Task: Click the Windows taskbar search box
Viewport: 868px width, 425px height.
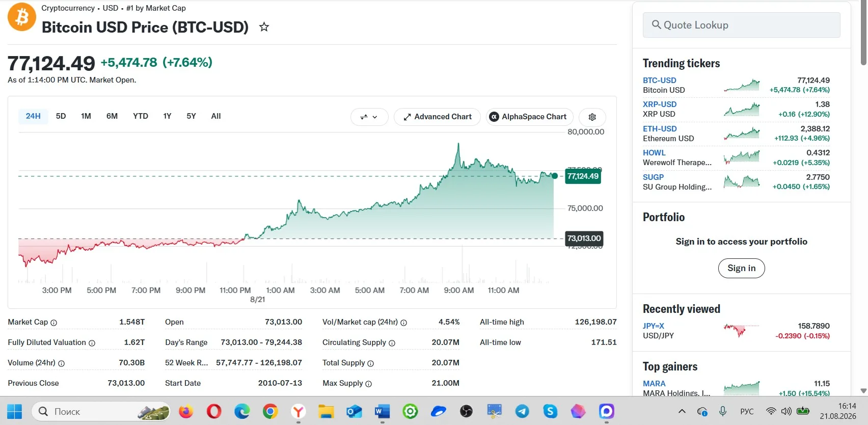Action: click(101, 411)
